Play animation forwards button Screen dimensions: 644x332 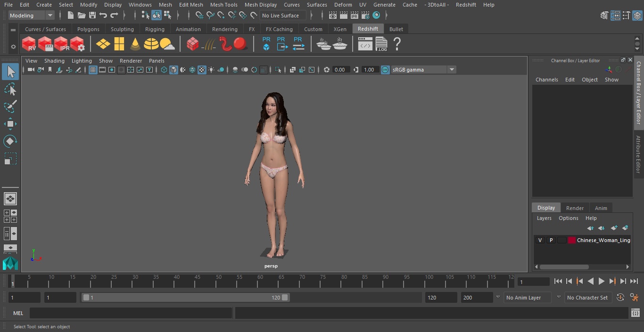[601, 281]
